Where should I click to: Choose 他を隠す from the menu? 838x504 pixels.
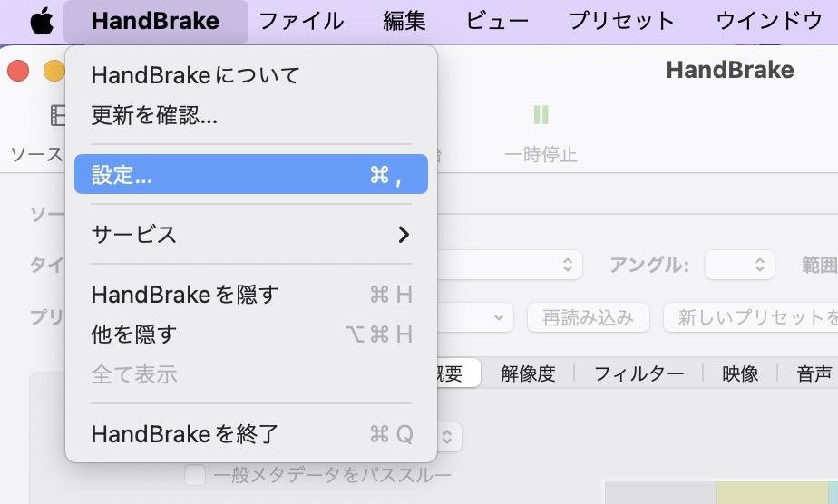click(x=134, y=334)
